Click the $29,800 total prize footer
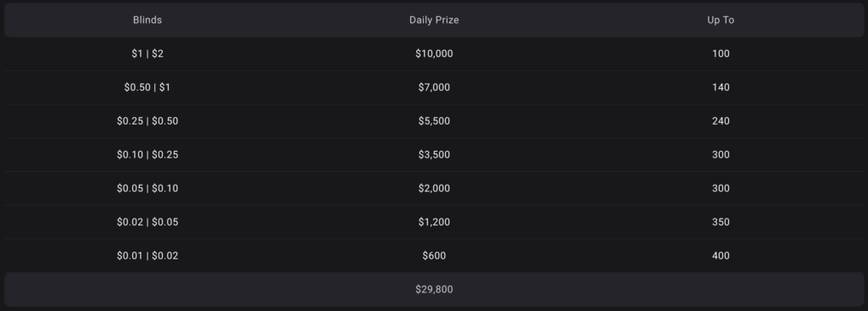The height and width of the screenshot is (311, 868). (x=434, y=290)
